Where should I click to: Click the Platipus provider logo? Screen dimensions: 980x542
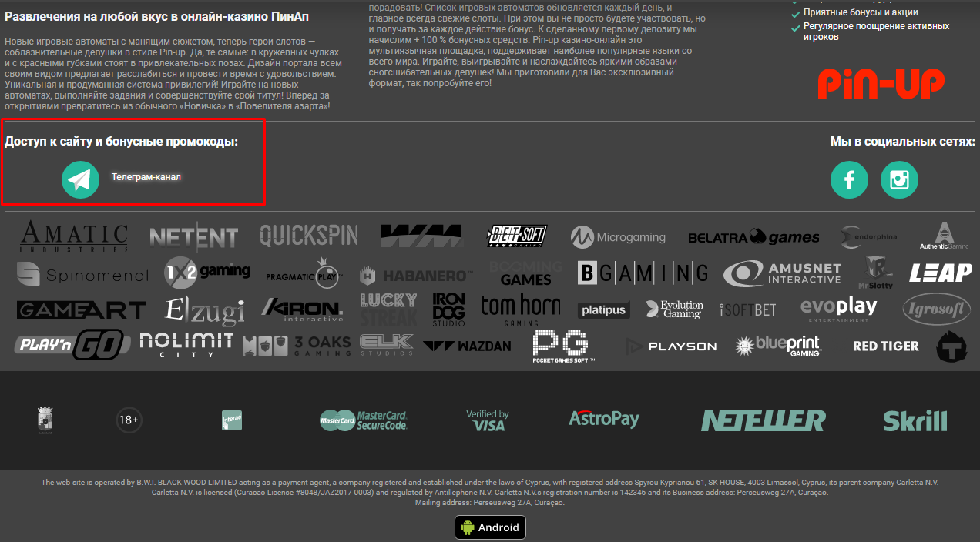(x=604, y=310)
